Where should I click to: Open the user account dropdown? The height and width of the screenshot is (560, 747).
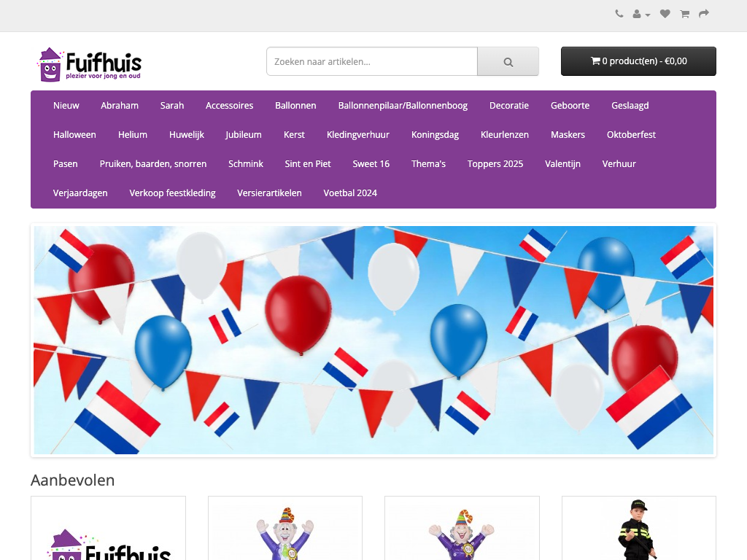click(641, 15)
